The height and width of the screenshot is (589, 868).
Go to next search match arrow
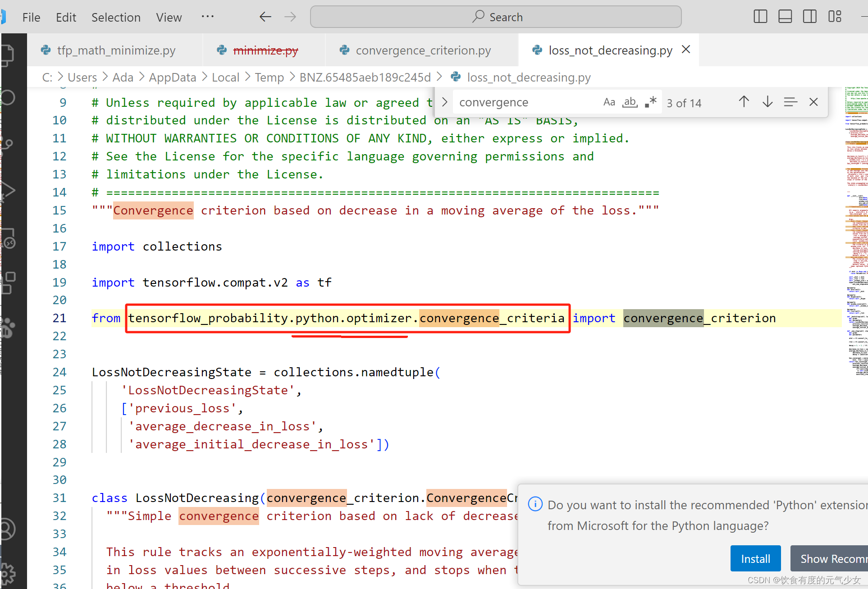pos(767,102)
